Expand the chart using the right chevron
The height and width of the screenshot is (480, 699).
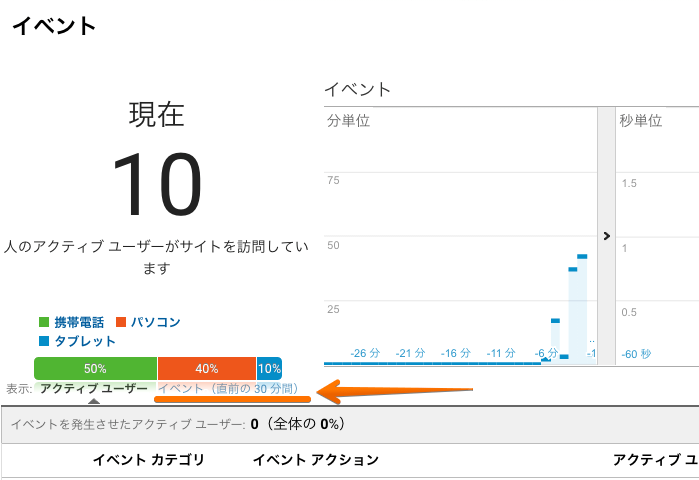606,236
